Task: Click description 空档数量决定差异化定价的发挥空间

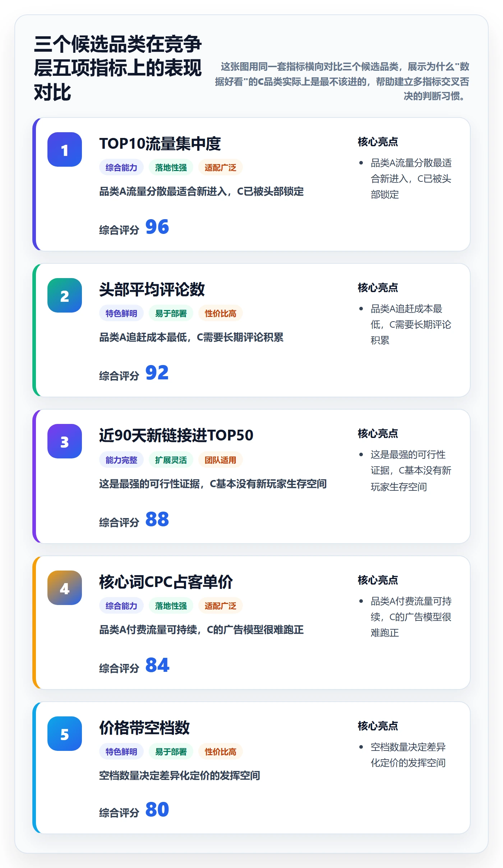Action: click(180, 776)
